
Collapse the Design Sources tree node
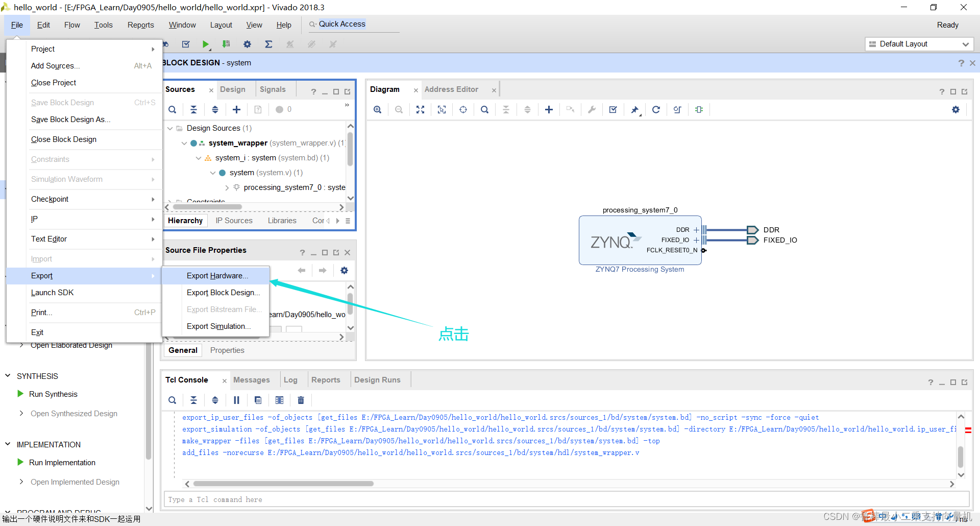[x=170, y=128]
